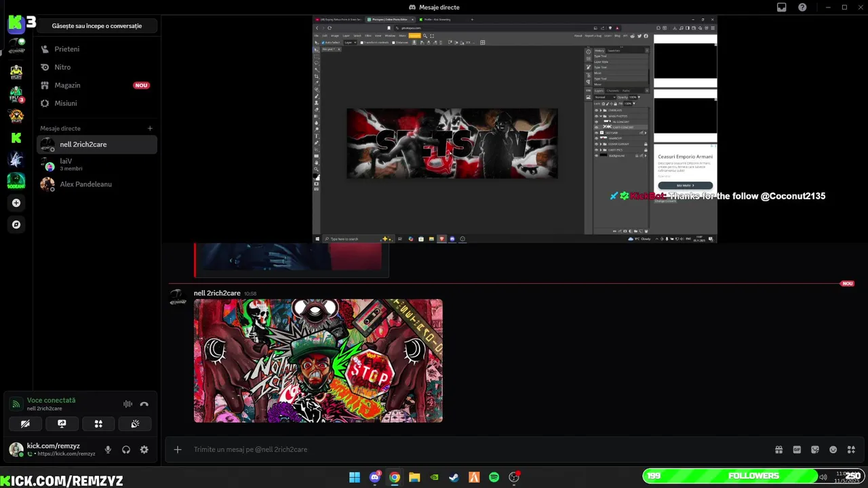This screenshot has height=488, width=868.
Task: Open the GIF picker
Action: 797,449
